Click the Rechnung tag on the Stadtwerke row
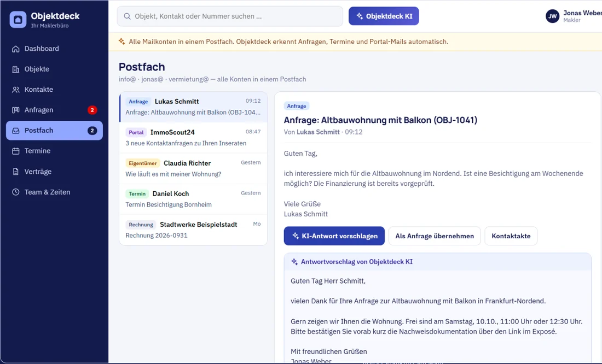The image size is (602, 364). tap(141, 225)
